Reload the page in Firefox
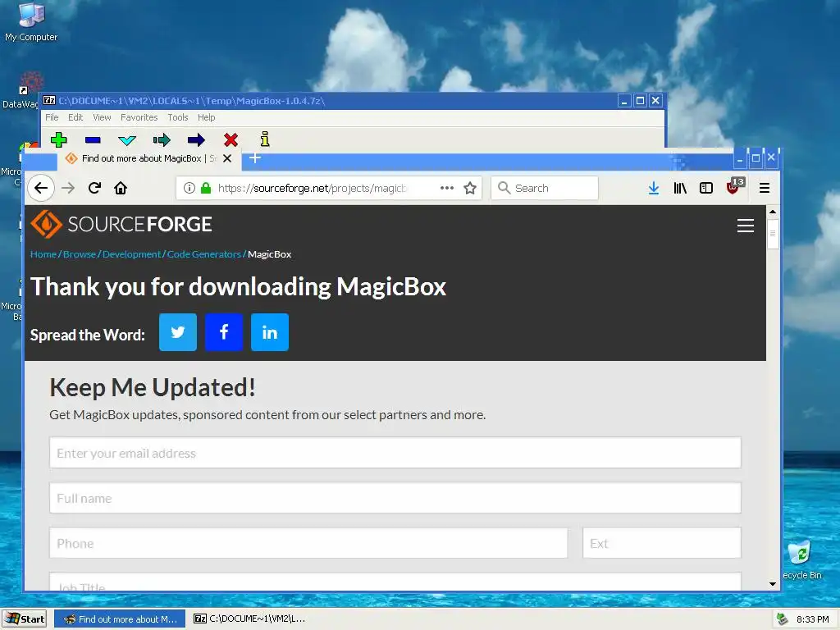The height and width of the screenshot is (630, 840). click(95, 188)
